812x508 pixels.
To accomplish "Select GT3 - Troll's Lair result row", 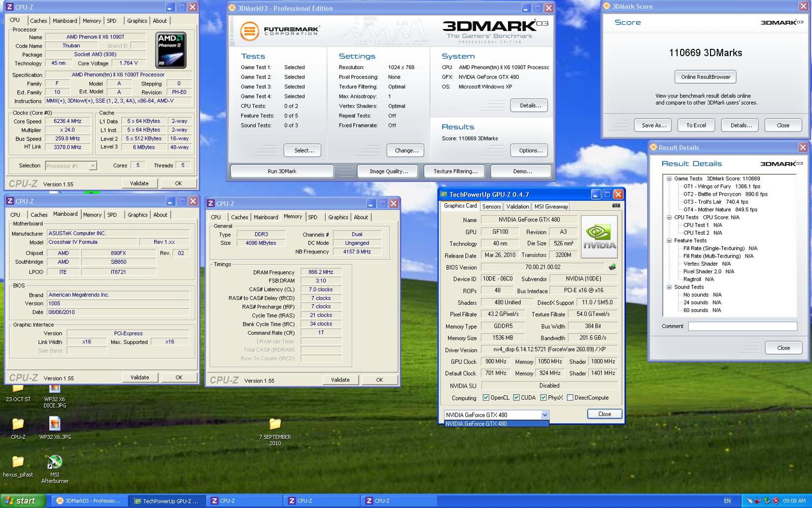I will (716, 202).
